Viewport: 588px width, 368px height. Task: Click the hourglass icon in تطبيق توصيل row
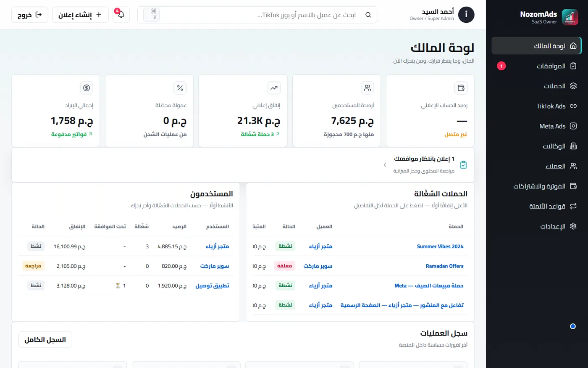118,286
